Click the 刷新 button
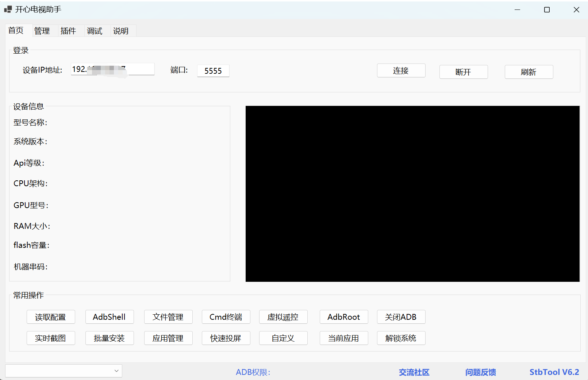 (x=529, y=72)
